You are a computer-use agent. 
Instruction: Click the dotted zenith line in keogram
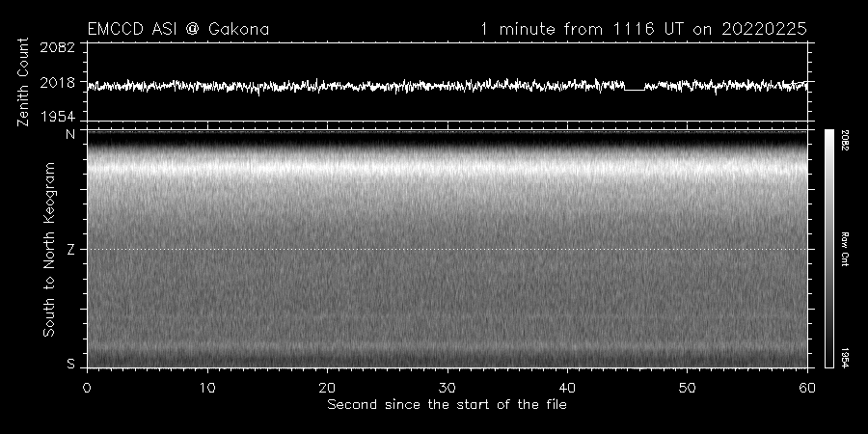[447, 249]
